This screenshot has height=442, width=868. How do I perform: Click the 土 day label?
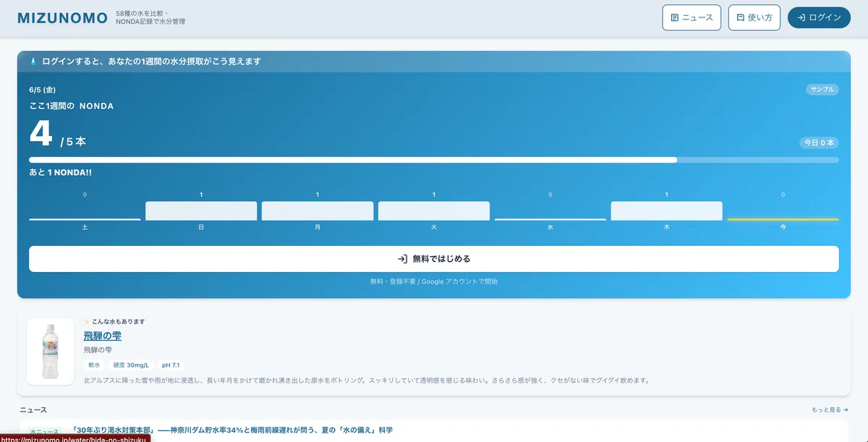(85, 227)
